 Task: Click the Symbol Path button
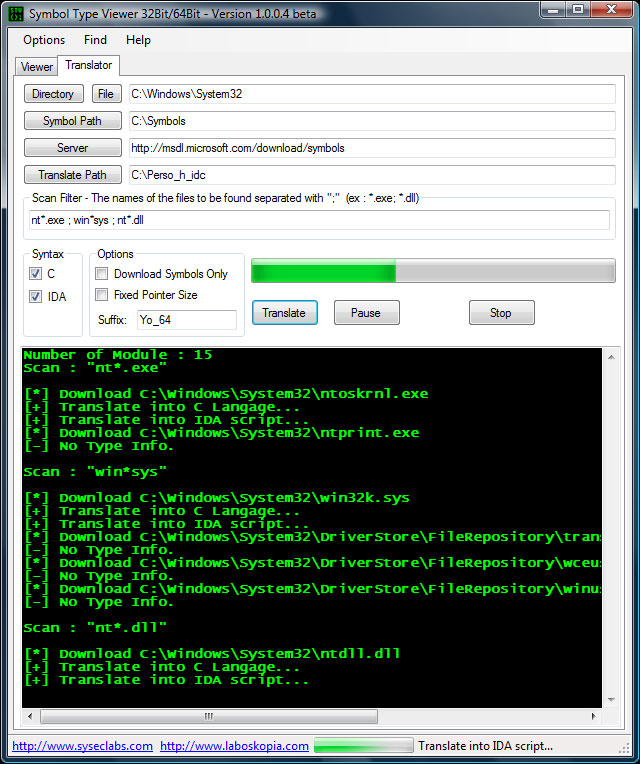pyautogui.click(x=73, y=121)
